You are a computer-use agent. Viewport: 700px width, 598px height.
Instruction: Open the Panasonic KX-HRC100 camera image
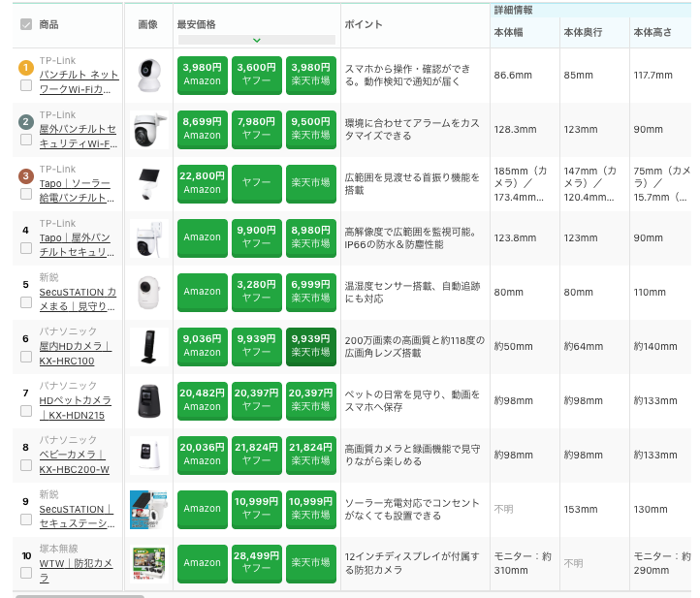[x=149, y=346]
